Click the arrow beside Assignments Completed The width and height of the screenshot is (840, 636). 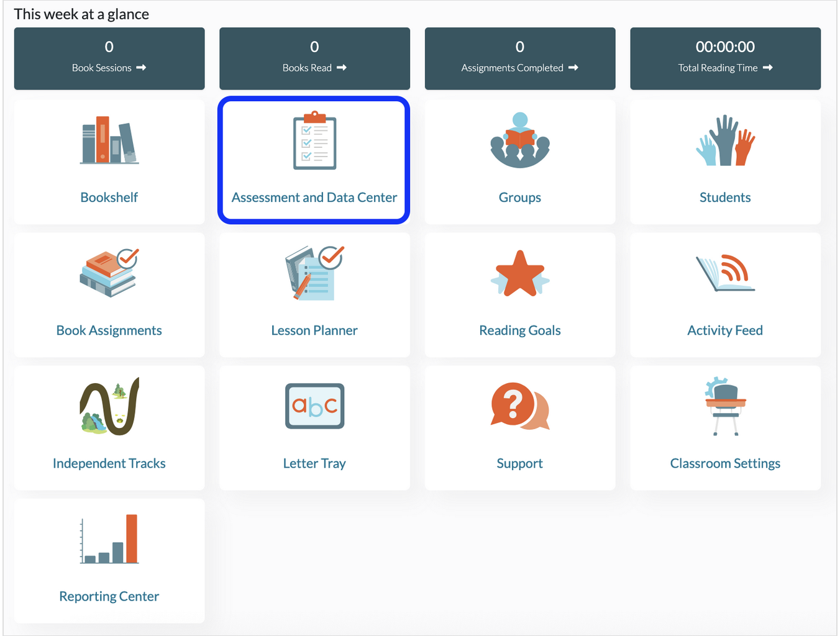(x=573, y=68)
